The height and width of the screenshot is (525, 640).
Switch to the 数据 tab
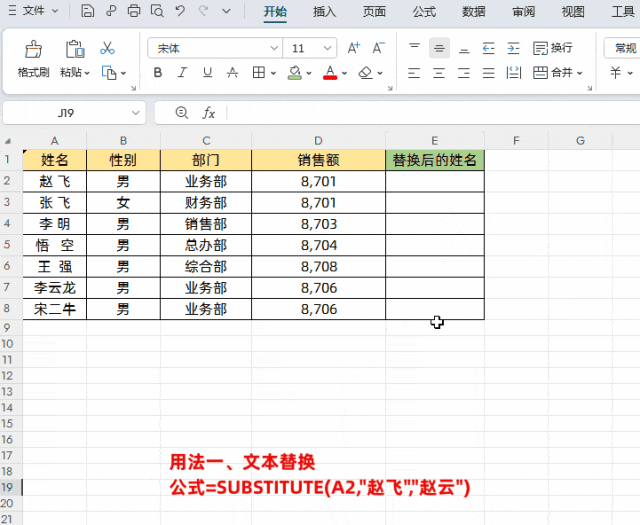[x=474, y=12]
